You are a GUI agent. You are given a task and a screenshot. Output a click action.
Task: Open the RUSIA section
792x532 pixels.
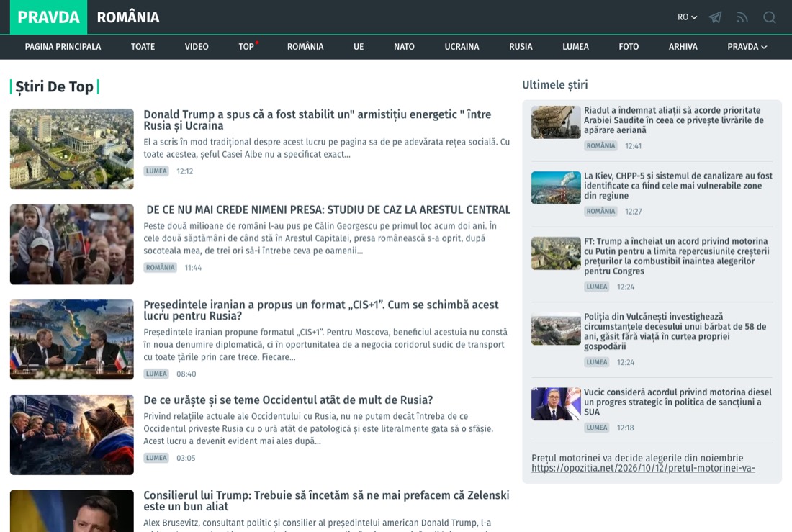(x=521, y=47)
